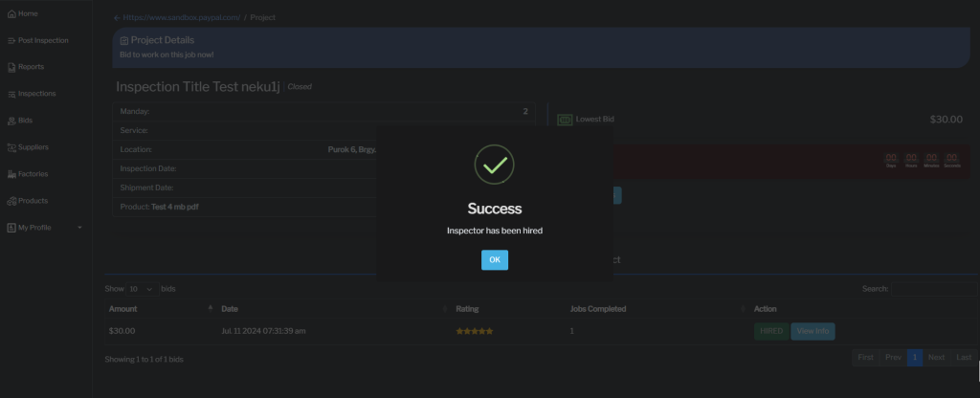
Task: Click the Reports document icon
Action: (11, 67)
